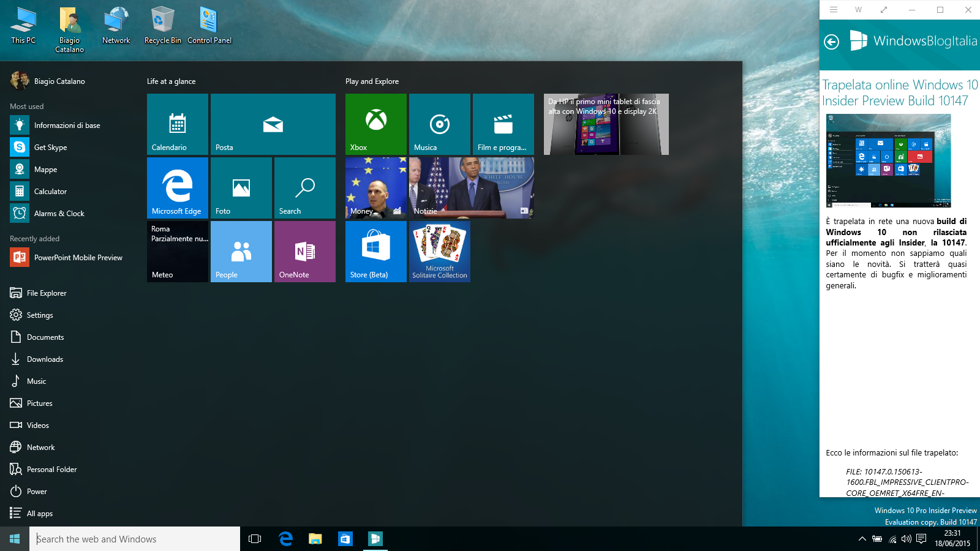This screenshot has width=980, height=551.
Task: Switch to WindowsBlogItalia app on taskbar
Action: point(375,539)
